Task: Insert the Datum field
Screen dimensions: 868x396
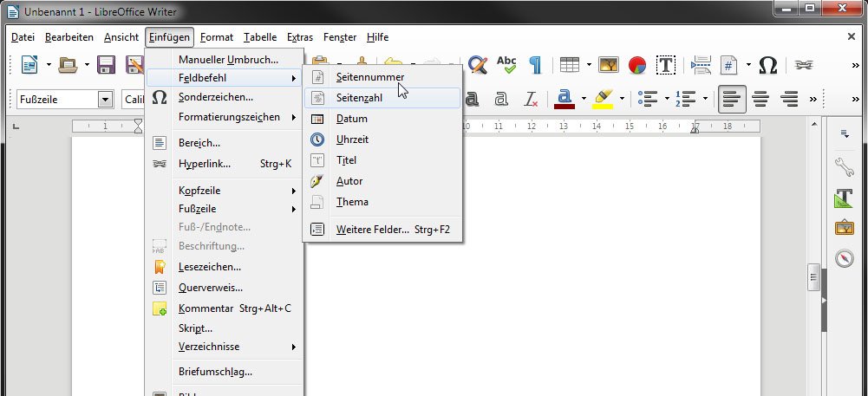Action: (382, 119)
